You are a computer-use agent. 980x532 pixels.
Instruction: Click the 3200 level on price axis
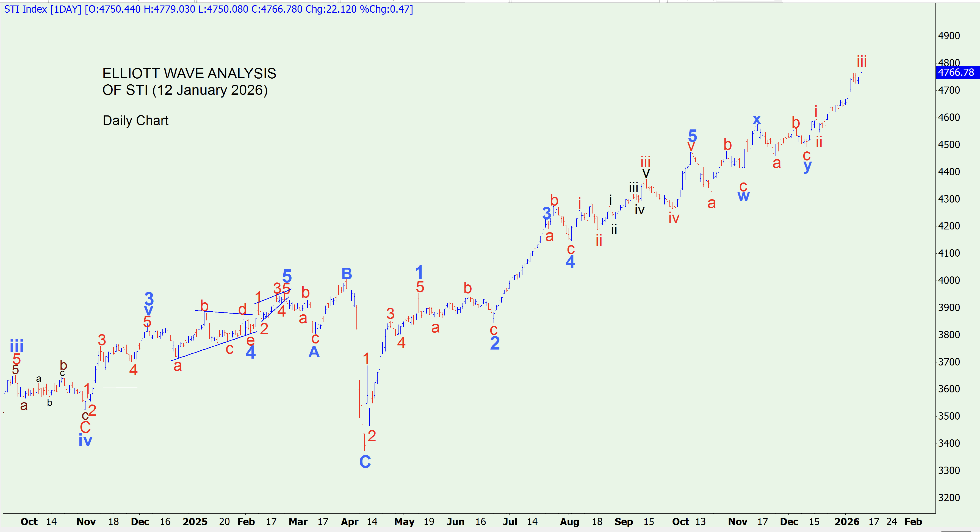point(949,497)
